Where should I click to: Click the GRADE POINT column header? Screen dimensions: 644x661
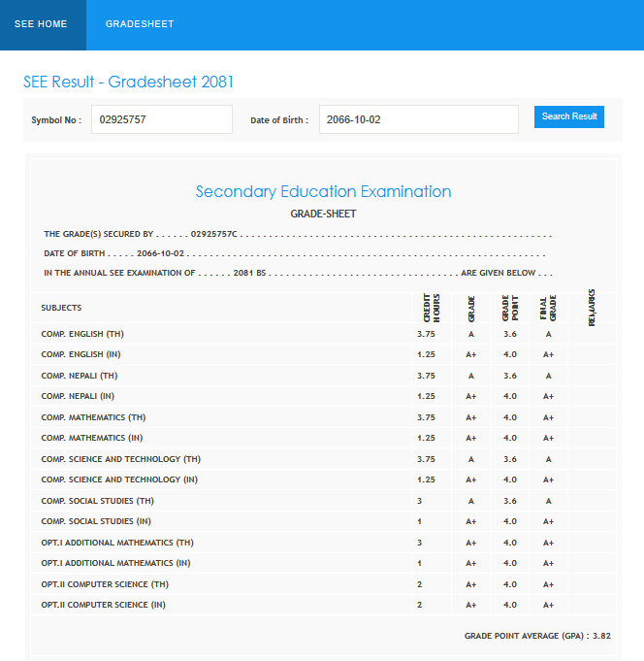pyautogui.click(x=509, y=308)
